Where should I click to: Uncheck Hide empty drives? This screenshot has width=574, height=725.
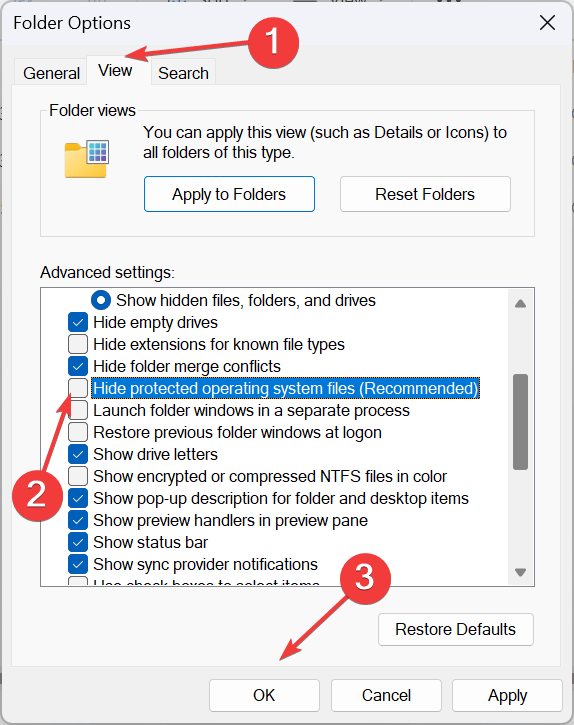click(78, 322)
